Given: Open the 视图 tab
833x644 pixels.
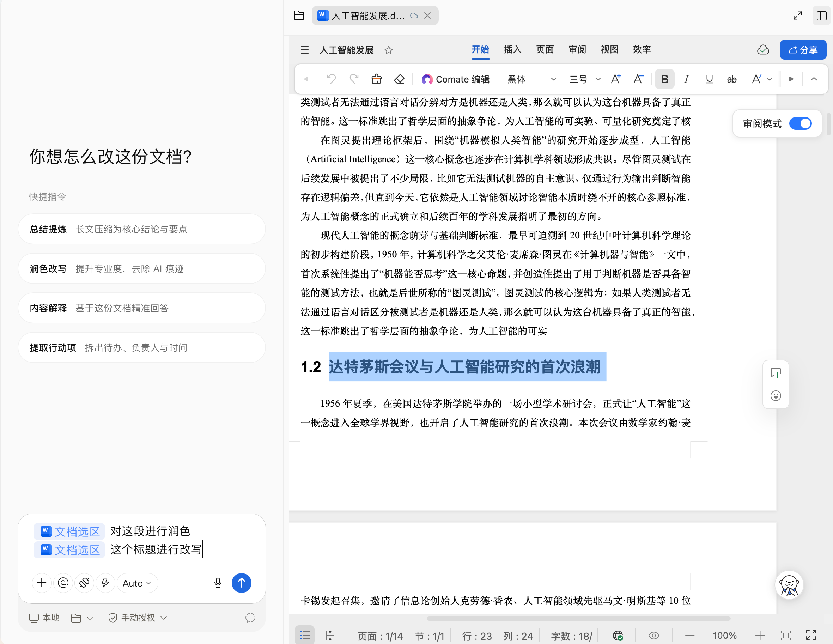Looking at the screenshot, I should [609, 50].
